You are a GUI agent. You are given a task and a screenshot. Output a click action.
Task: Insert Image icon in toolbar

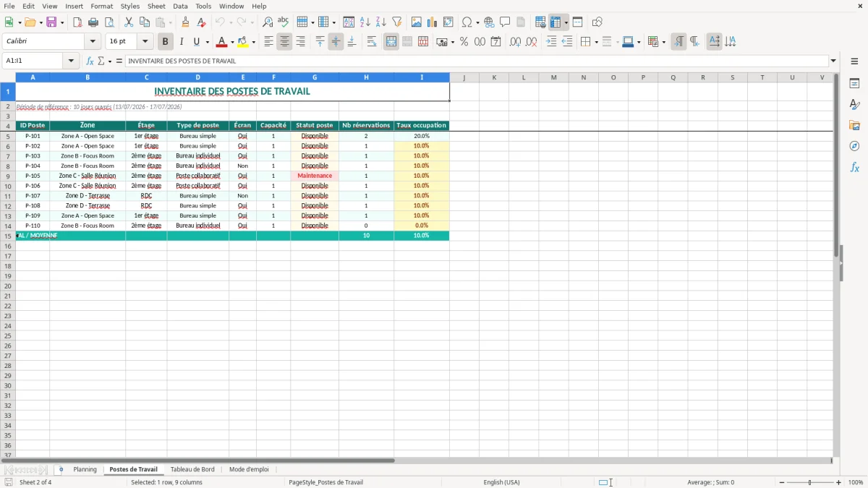[x=417, y=22]
